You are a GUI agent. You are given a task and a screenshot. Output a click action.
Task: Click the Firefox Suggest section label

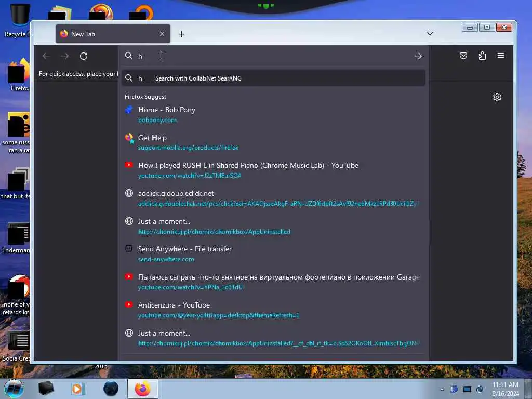pyautogui.click(x=145, y=97)
